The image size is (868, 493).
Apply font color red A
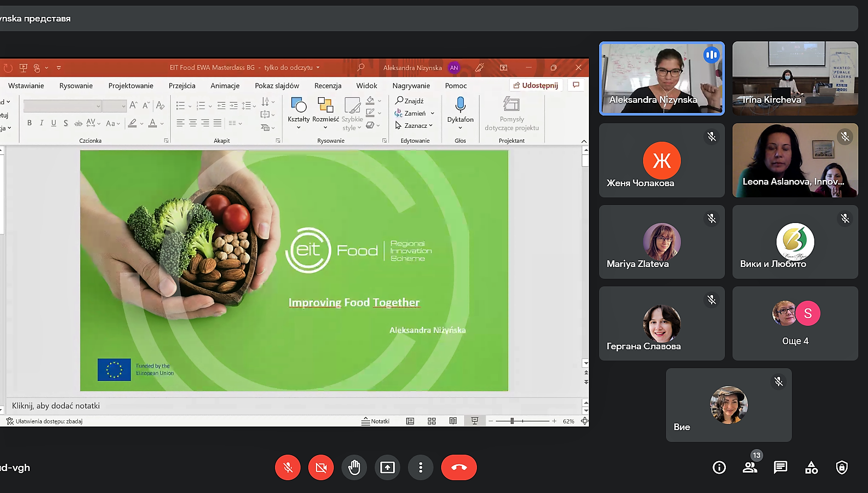[152, 123]
